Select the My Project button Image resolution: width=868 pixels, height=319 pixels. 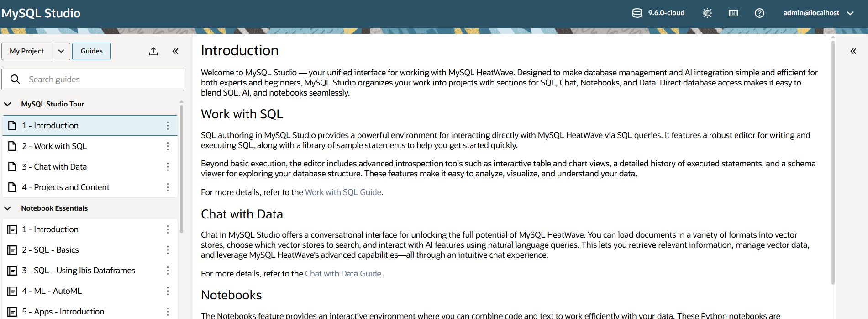[x=27, y=51]
